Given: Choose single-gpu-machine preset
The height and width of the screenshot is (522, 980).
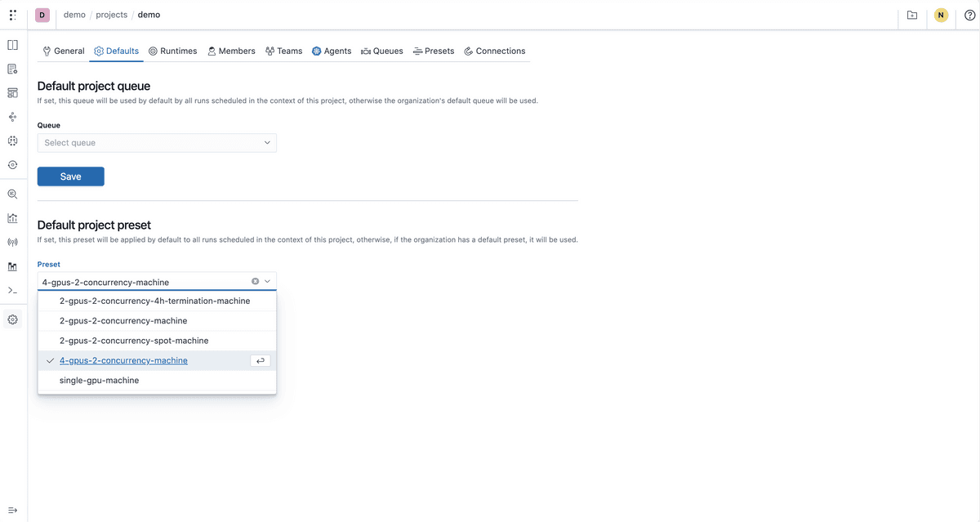Looking at the screenshot, I should (x=157, y=380).
